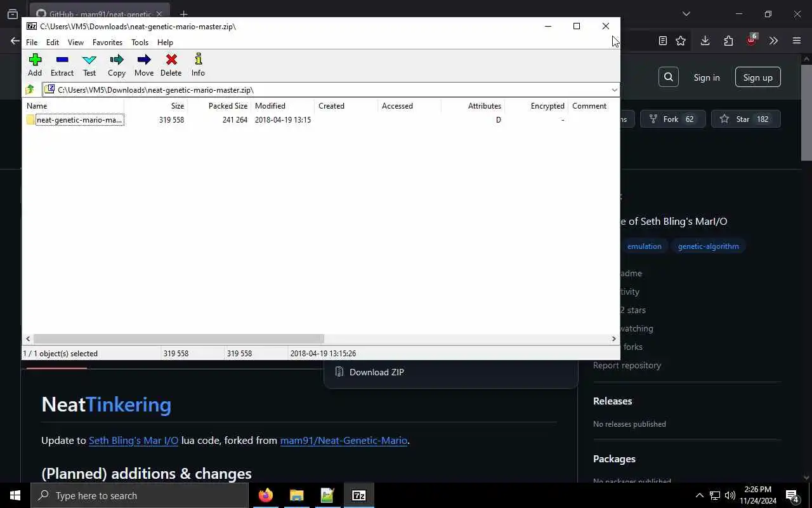Click the 7-Zip taskbar icon
This screenshot has height=508, width=812.
(358, 495)
